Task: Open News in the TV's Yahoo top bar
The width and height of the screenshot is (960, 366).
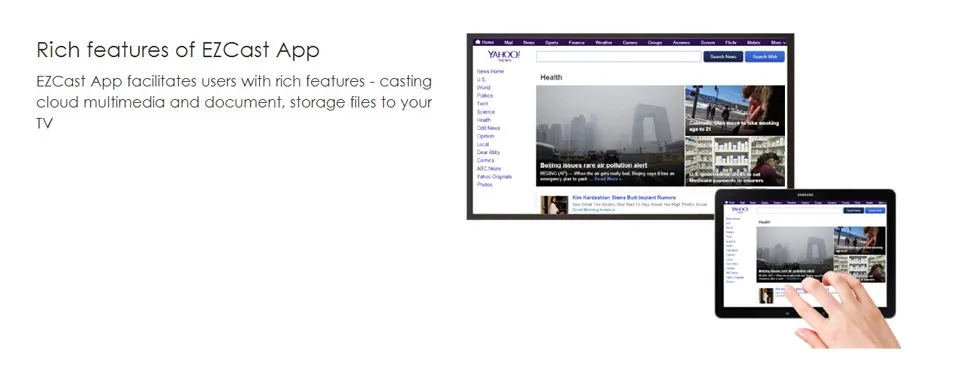Action: tap(528, 43)
